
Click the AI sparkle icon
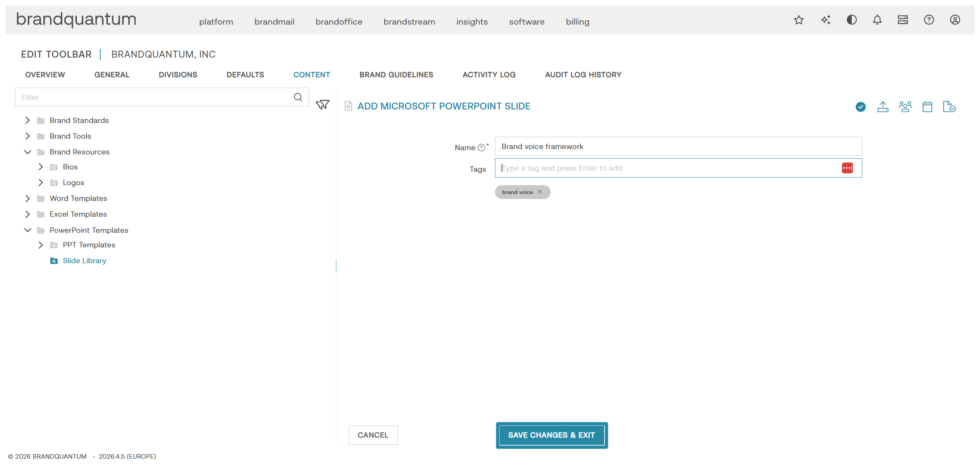(826, 20)
